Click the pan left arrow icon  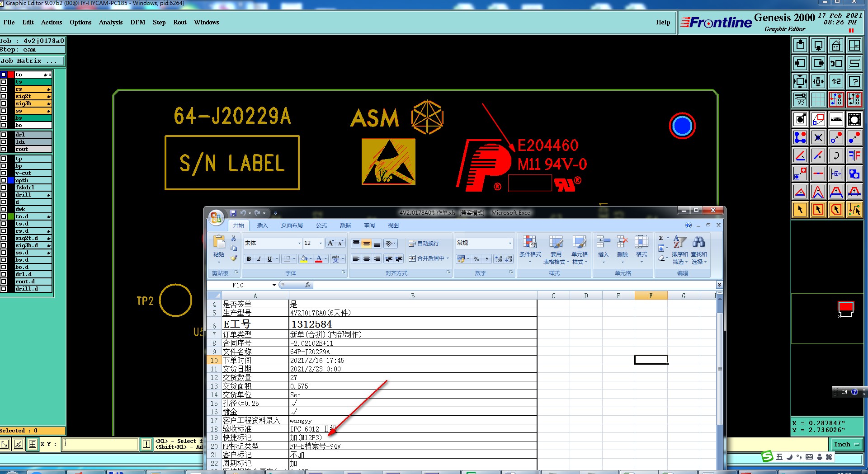[800, 63]
